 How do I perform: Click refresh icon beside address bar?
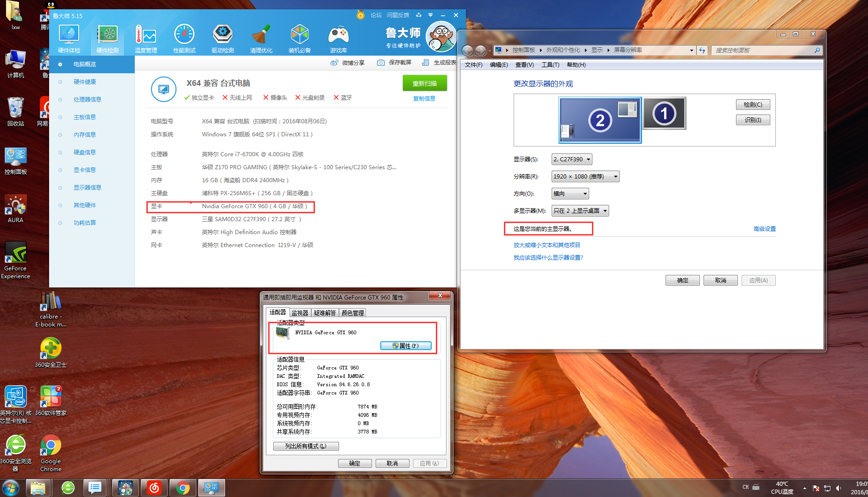click(703, 50)
